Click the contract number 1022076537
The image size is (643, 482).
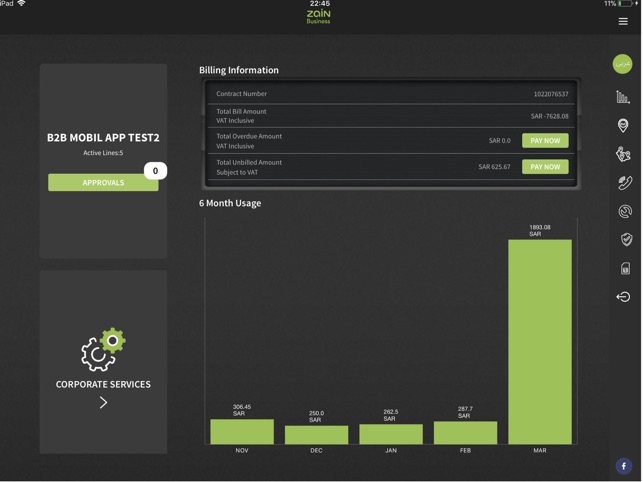[x=551, y=94]
